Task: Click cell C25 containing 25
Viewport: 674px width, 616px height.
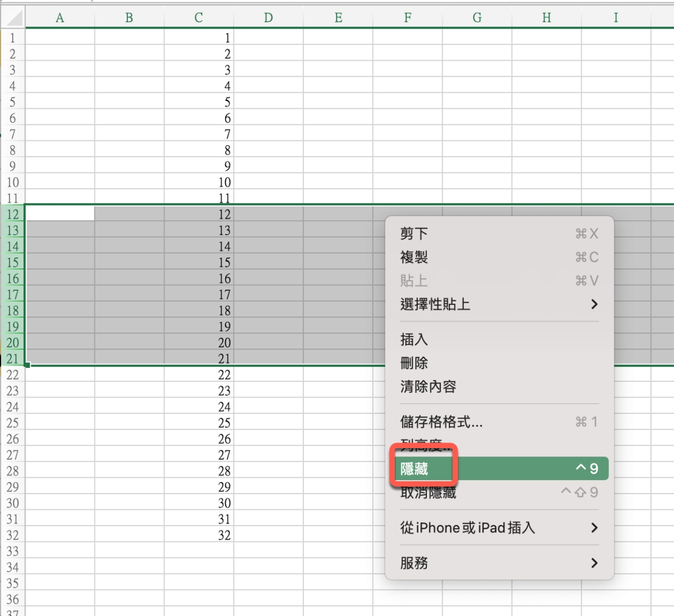Action: pos(199,423)
